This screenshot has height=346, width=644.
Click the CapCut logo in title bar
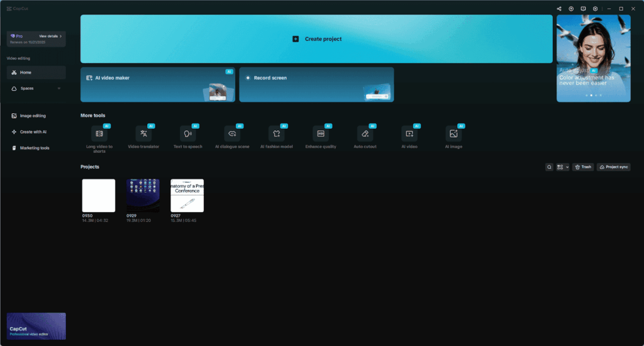pyautogui.click(x=17, y=9)
